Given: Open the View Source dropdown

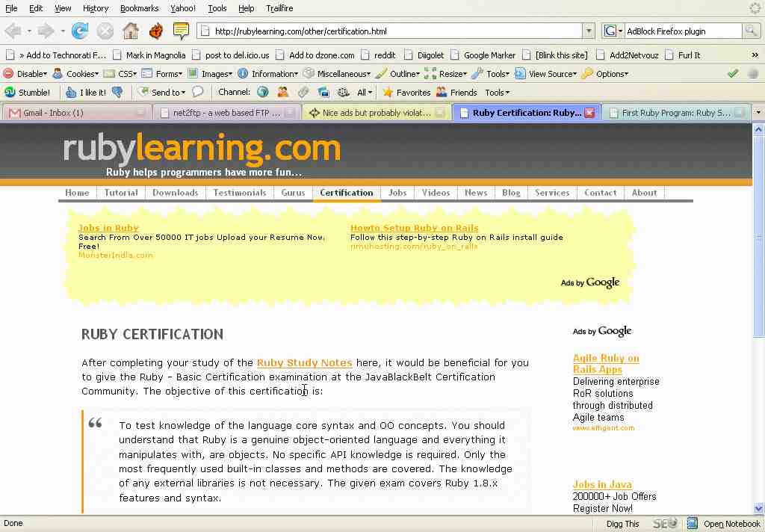Looking at the screenshot, I should [546, 74].
